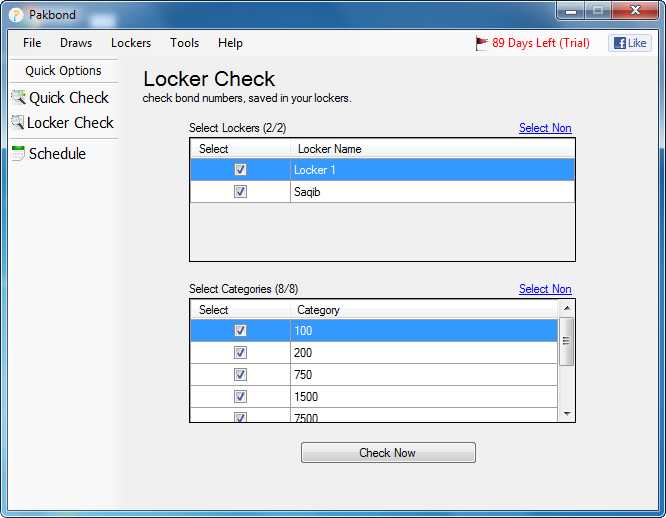Uncheck the Locker 1 checkbox

(x=240, y=170)
